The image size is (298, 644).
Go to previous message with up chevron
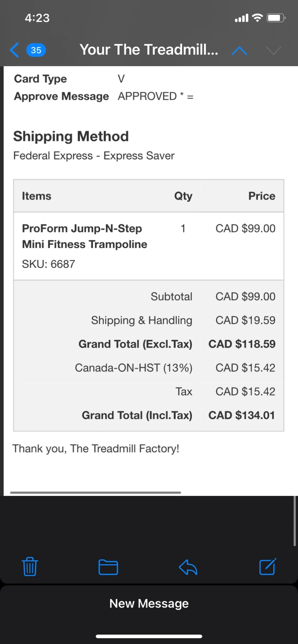[x=239, y=51]
